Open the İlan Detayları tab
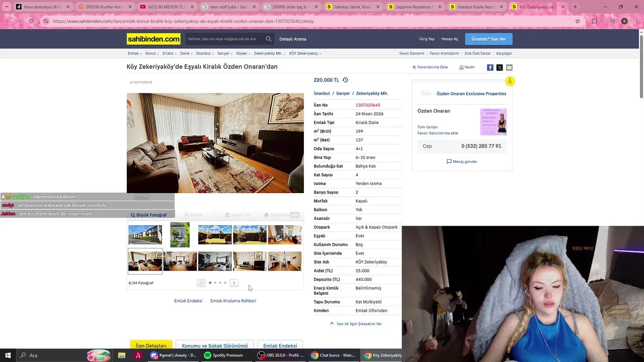644x362 pixels. 151,345
